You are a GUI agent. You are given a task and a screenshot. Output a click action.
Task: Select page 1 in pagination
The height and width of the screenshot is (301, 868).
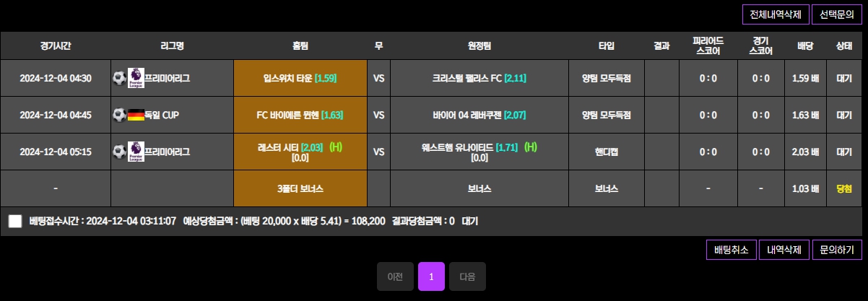[431, 276]
